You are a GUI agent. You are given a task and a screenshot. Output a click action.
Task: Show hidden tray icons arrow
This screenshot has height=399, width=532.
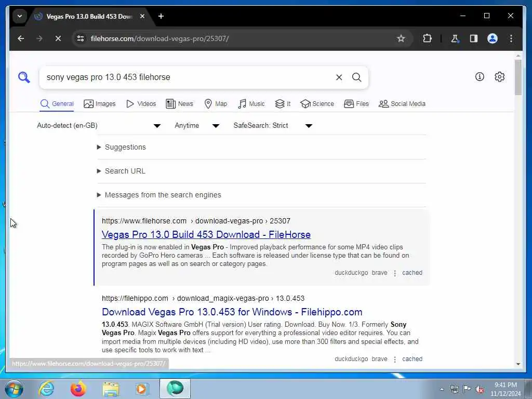(442, 389)
